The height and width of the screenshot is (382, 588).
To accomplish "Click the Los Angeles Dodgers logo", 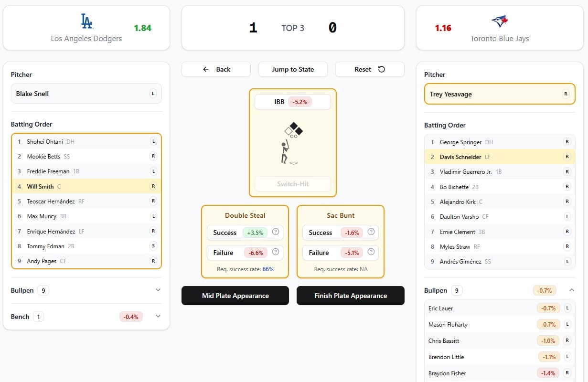I will 86,21.
